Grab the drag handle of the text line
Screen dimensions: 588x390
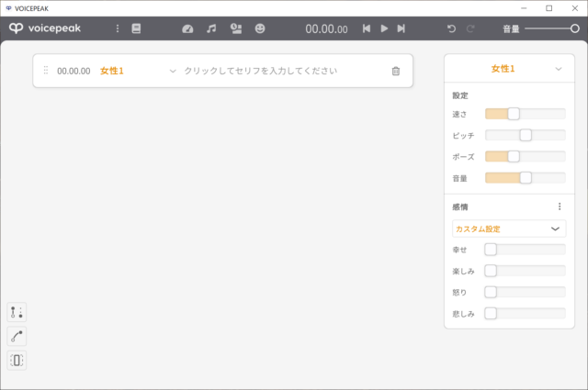pyautogui.click(x=46, y=71)
